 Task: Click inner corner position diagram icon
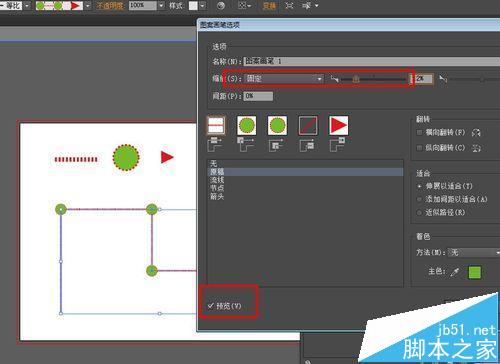[276, 144]
